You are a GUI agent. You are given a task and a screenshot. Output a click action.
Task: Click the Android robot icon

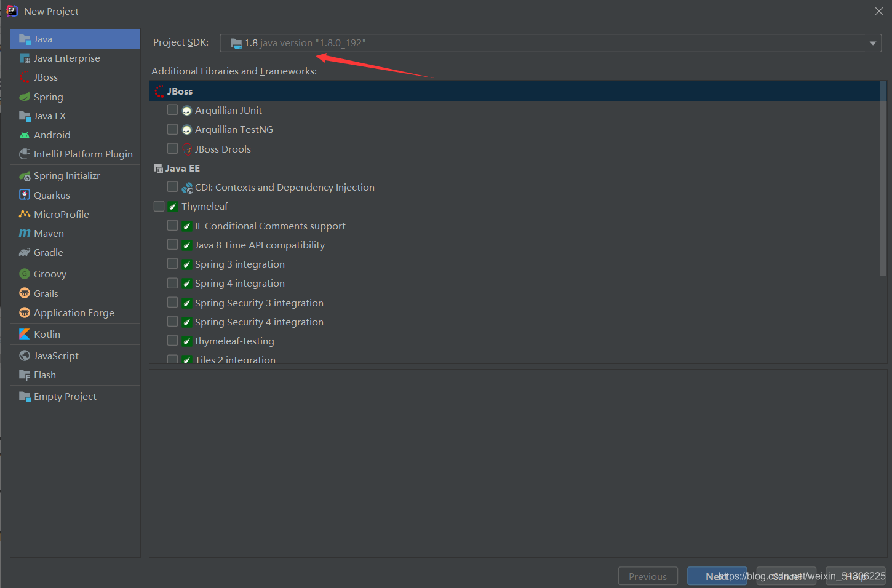click(x=25, y=135)
